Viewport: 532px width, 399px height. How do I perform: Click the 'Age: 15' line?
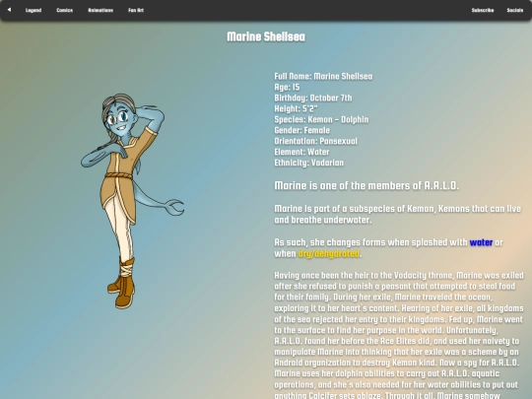pyautogui.click(x=287, y=88)
